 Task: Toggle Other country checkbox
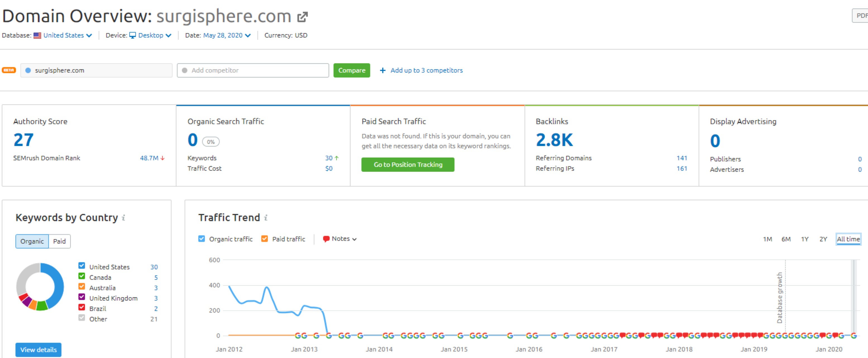coord(82,318)
